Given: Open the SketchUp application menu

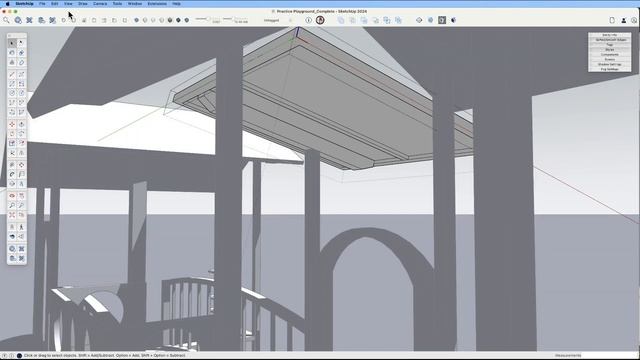Looking at the screenshot, I should (x=24, y=4).
